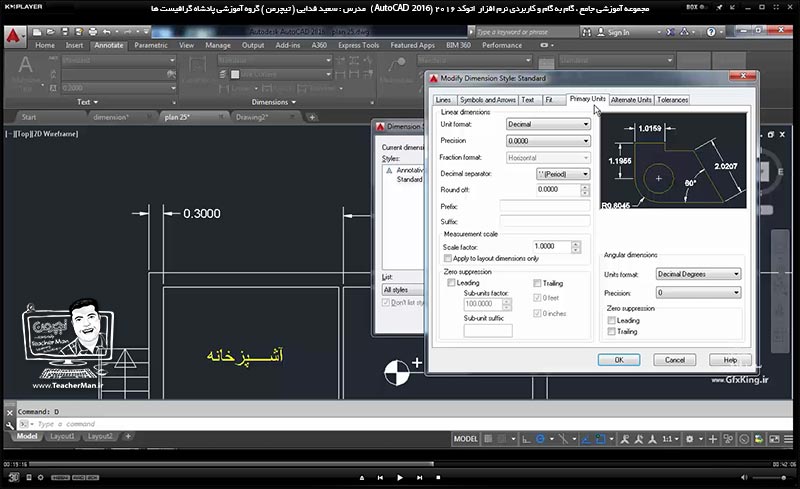Click the New drawing quick-access icon
The image size is (800, 489).
pos(37,32)
